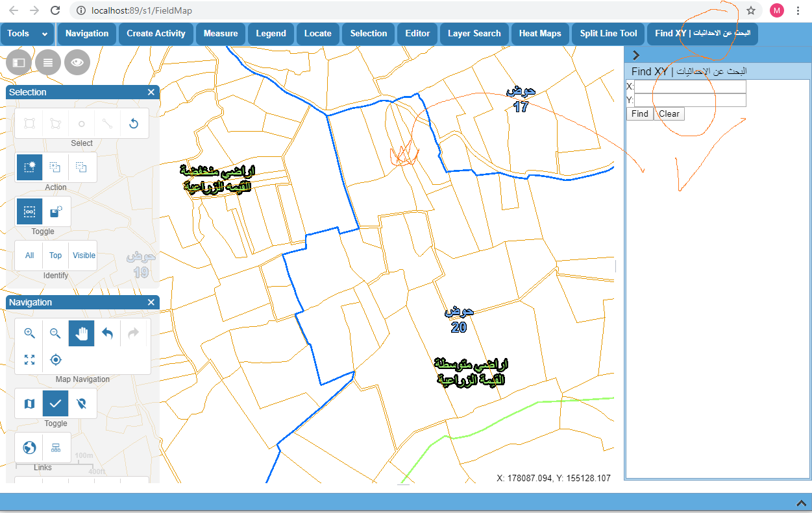The width and height of the screenshot is (812, 513).
Task: Click Identify All button
Action: [29, 256]
